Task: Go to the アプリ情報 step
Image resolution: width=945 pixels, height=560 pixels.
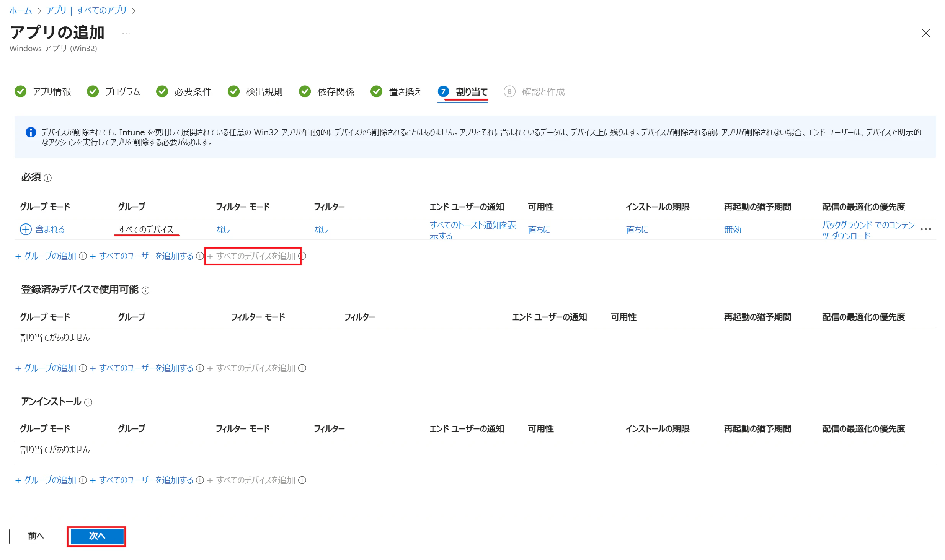Action: point(43,92)
